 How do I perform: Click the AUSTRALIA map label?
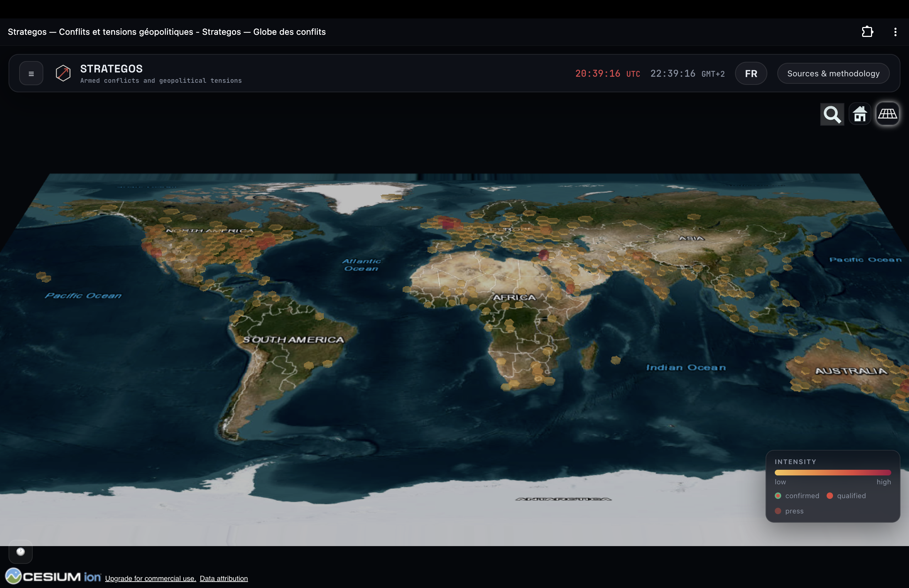point(851,371)
